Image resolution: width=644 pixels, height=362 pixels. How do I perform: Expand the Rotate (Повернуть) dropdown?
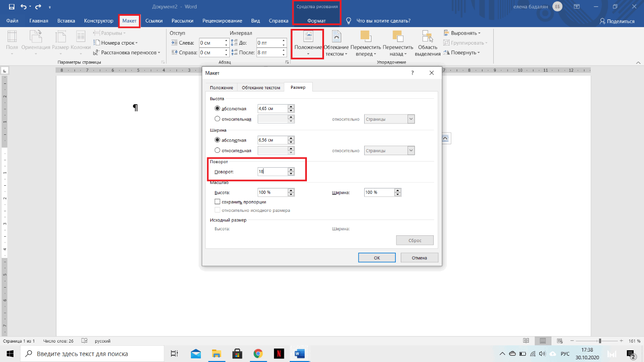click(463, 53)
